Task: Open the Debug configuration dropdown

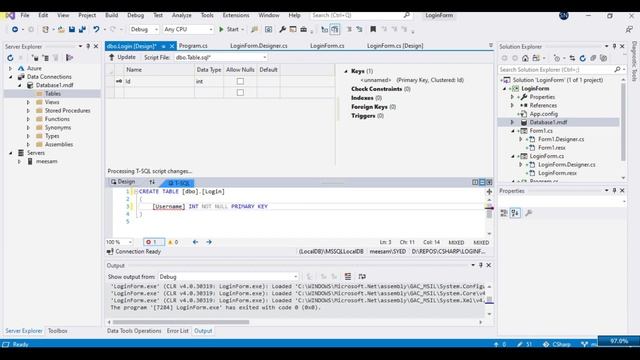Action: 144,29
